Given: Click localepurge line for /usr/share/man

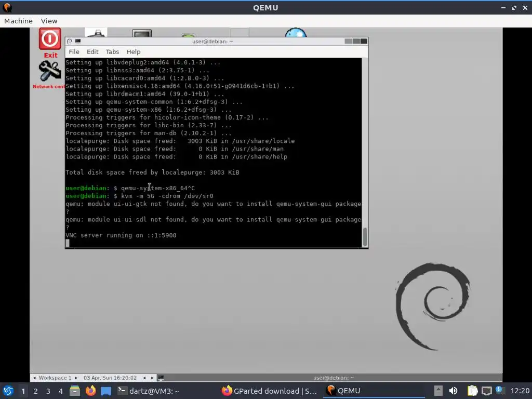Looking at the screenshot, I should coord(175,149).
